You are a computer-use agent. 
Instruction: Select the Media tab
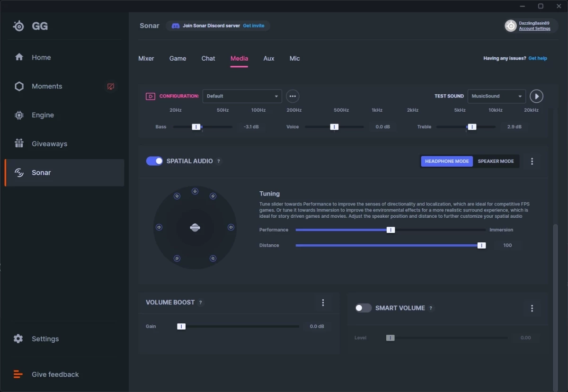239,59
